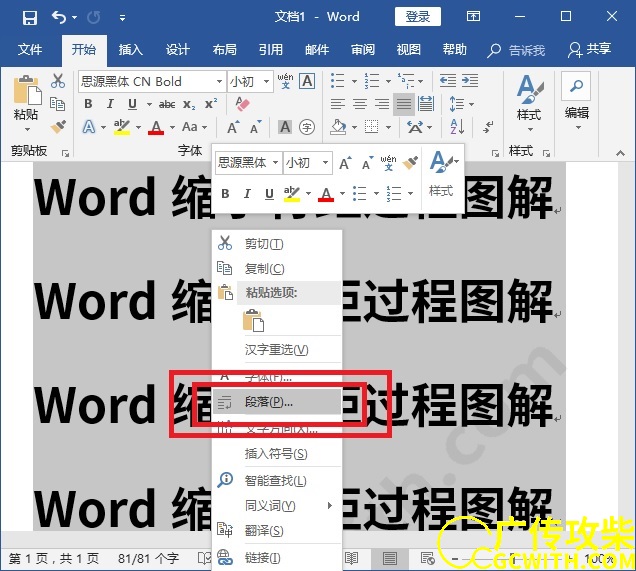636x571 pixels.
Task: Center text in ribbon
Action: 360,104
